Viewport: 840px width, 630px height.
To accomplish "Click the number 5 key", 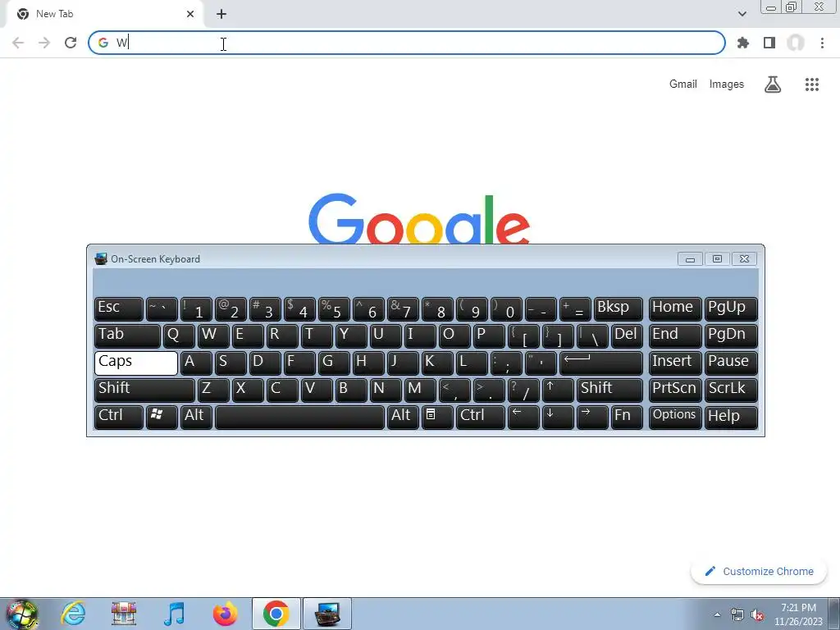I will pos(335,308).
